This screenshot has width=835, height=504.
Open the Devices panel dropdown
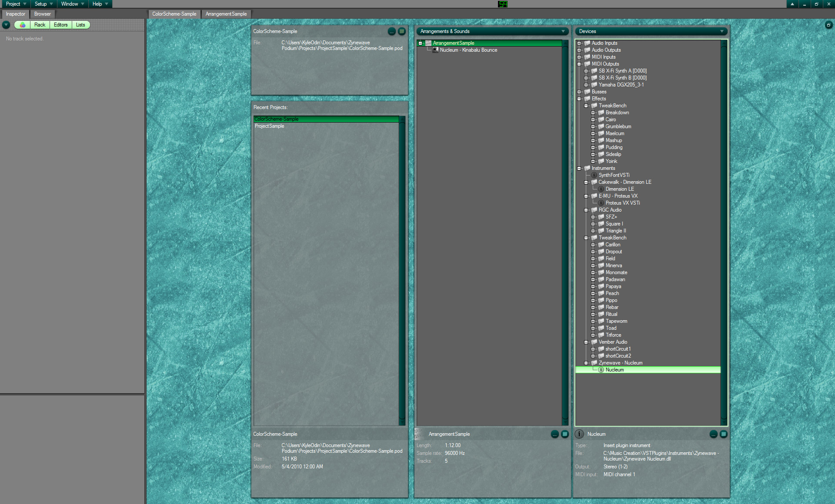pos(722,31)
